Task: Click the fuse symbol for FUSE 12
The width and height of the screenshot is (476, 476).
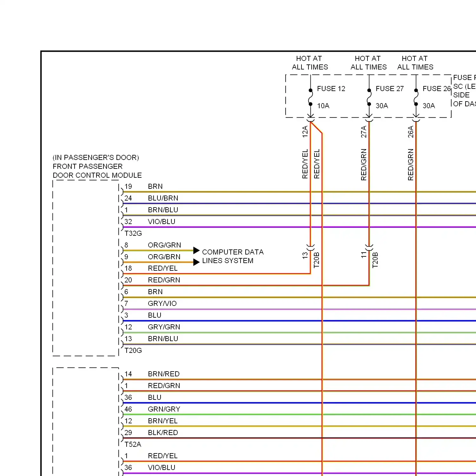Action: pyautogui.click(x=311, y=97)
